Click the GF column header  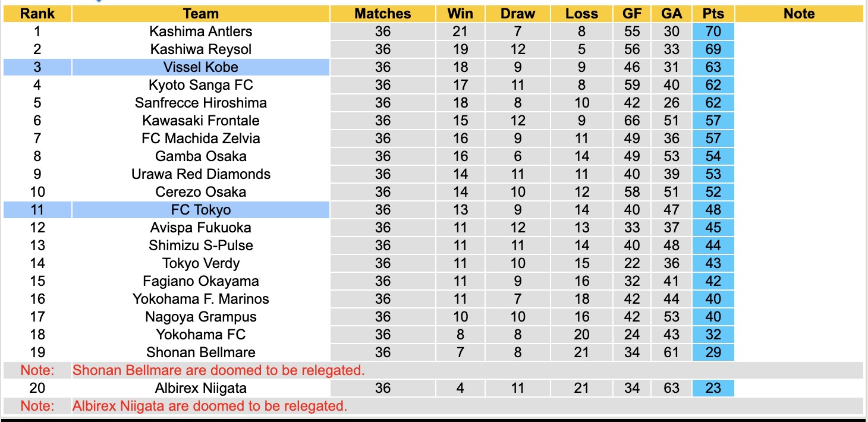[632, 14]
